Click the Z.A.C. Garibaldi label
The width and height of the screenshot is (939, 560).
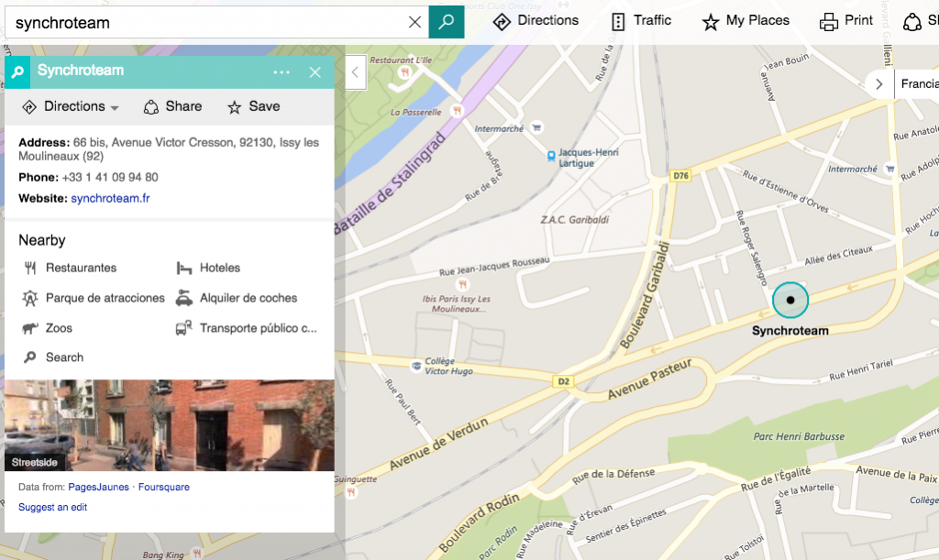(x=575, y=220)
